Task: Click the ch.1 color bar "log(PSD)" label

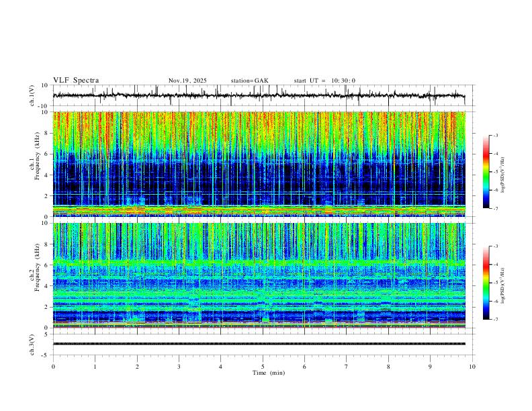Action: point(503,175)
